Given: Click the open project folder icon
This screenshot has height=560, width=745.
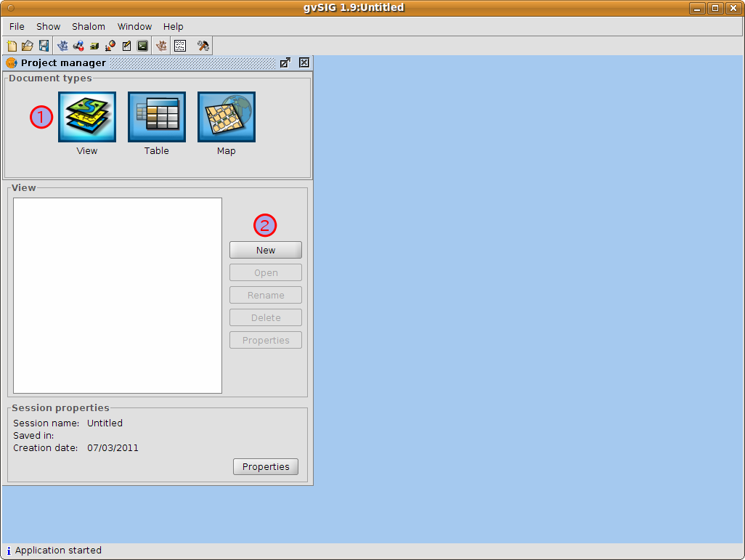Looking at the screenshot, I should click(28, 46).
